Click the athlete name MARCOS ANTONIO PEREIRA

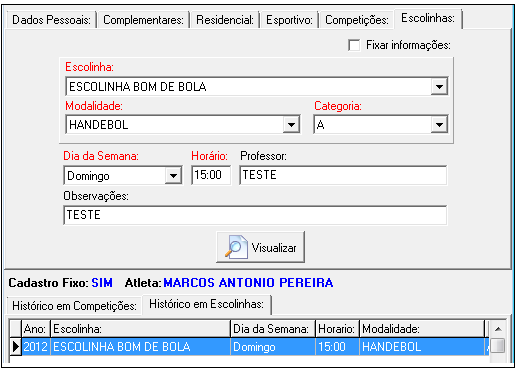pos(248,283)
